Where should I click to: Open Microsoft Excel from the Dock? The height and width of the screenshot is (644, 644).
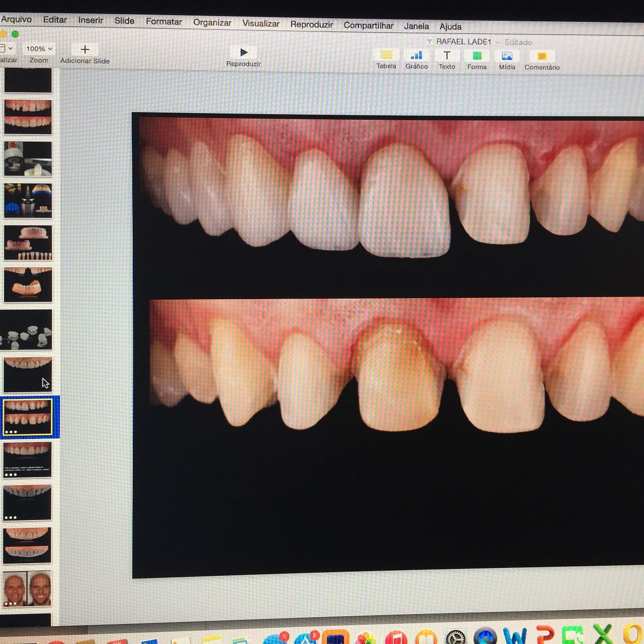coord(603,634)
